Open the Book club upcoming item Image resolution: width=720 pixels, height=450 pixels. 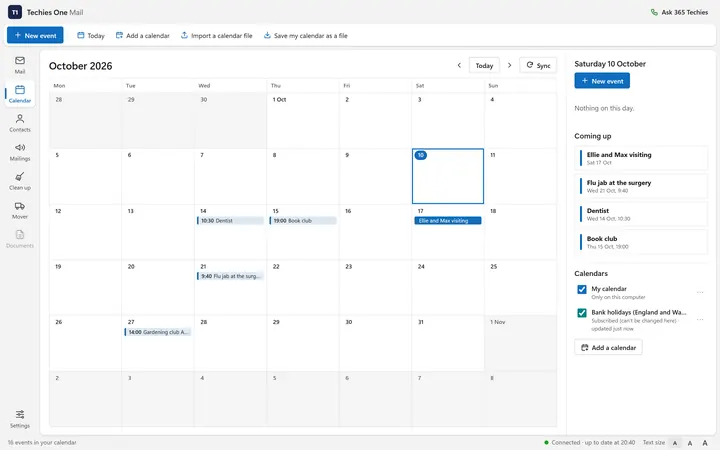point(641,242)
